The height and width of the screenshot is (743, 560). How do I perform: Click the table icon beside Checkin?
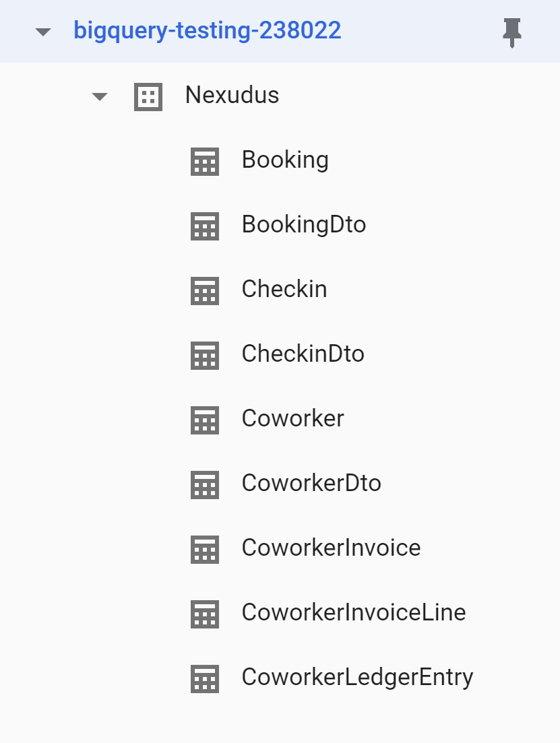[x=205, y=291]
